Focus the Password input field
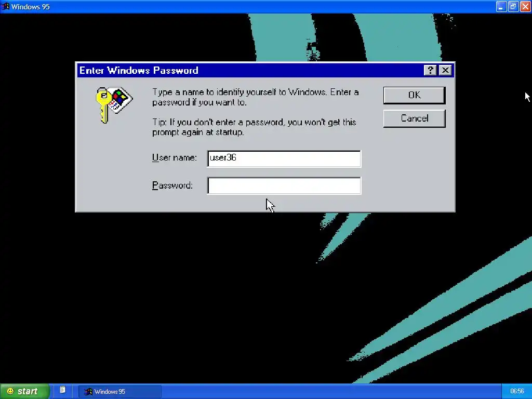 [284, 185]
